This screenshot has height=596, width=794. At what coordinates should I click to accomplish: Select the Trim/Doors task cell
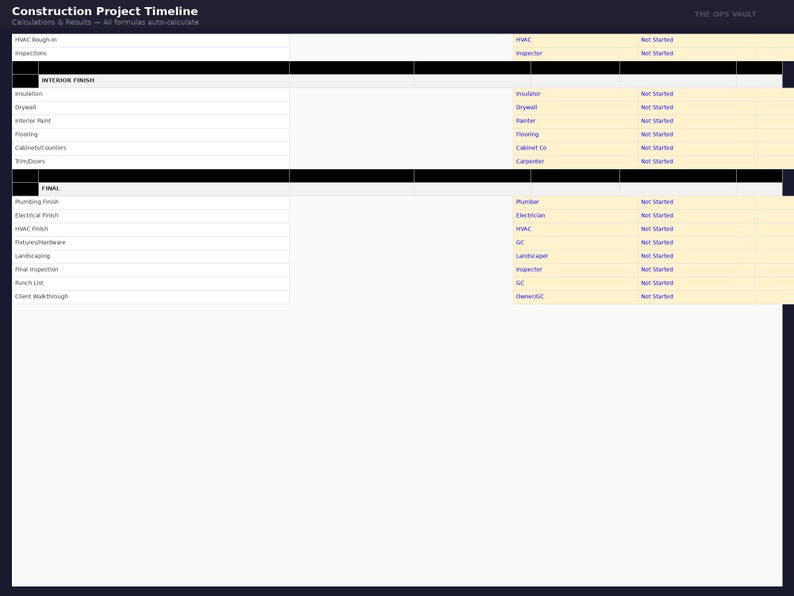[150, 162]
